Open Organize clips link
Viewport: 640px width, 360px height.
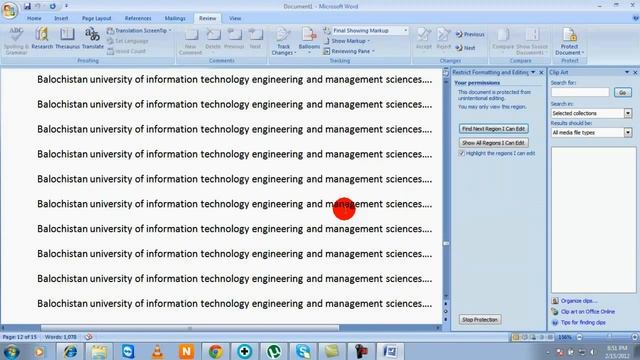tap(578, 301)
